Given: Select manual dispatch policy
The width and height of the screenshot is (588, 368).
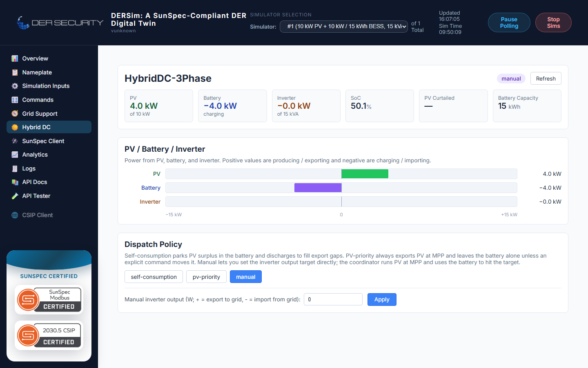Looking at the screenshot, I should [x=246, y=277].
